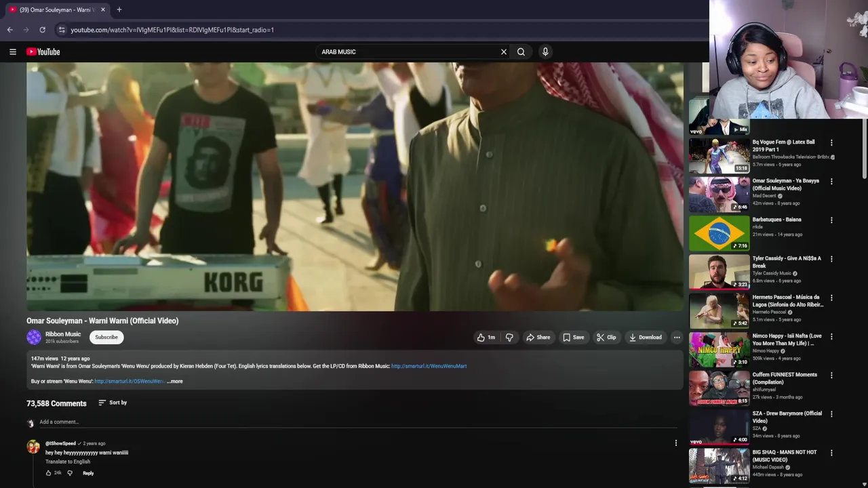Open Ribbon Music channel avatar
The width and height of the screenshot is (868, 488).
34,337
